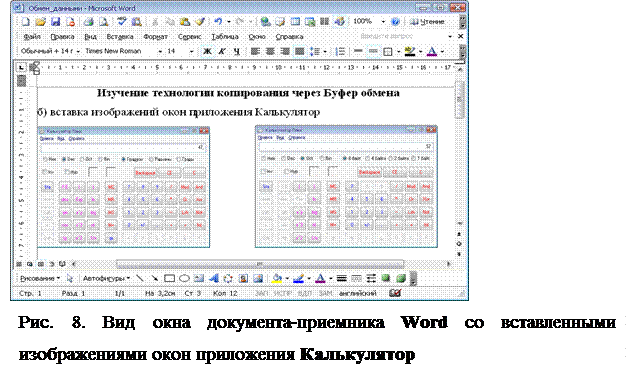
Task: Justify the paragraph text
Action: [300, 51]
